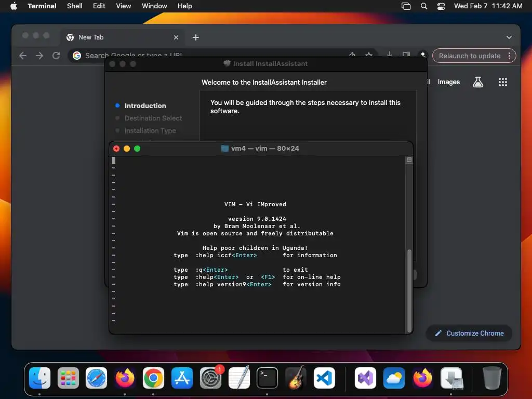Launch GarageBand from the dock
532x399 pixels.
tap(296, 378)
